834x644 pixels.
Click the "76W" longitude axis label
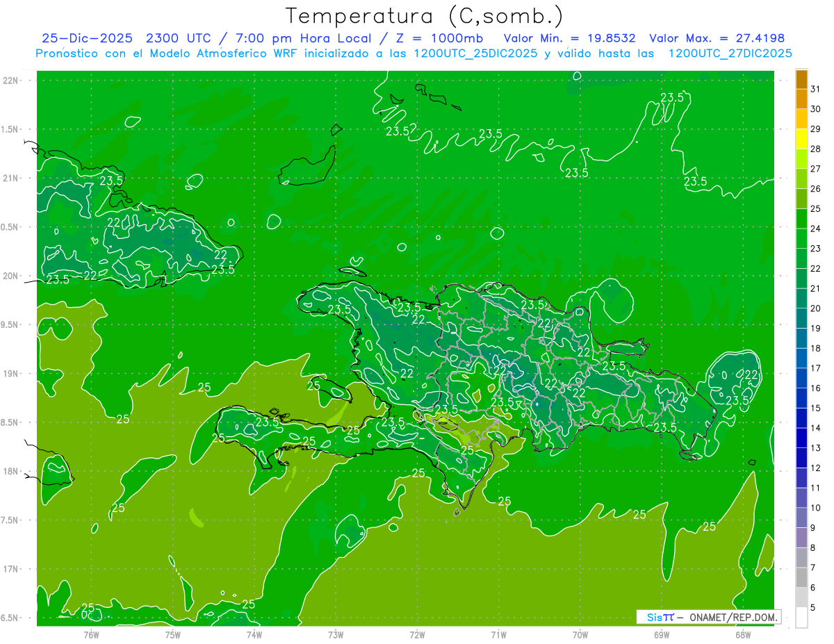pos(91,634)
